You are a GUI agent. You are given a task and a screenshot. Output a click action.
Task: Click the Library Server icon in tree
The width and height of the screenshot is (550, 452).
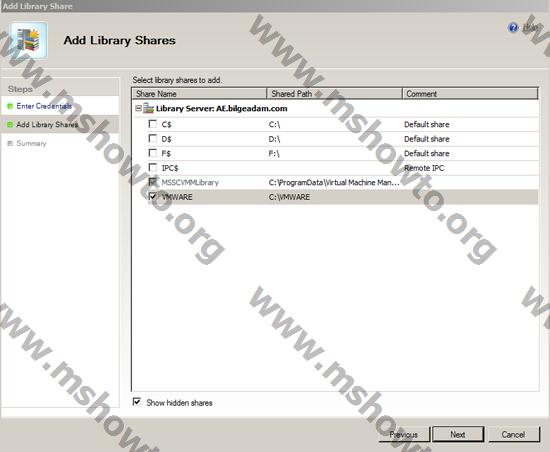[149, 108]
